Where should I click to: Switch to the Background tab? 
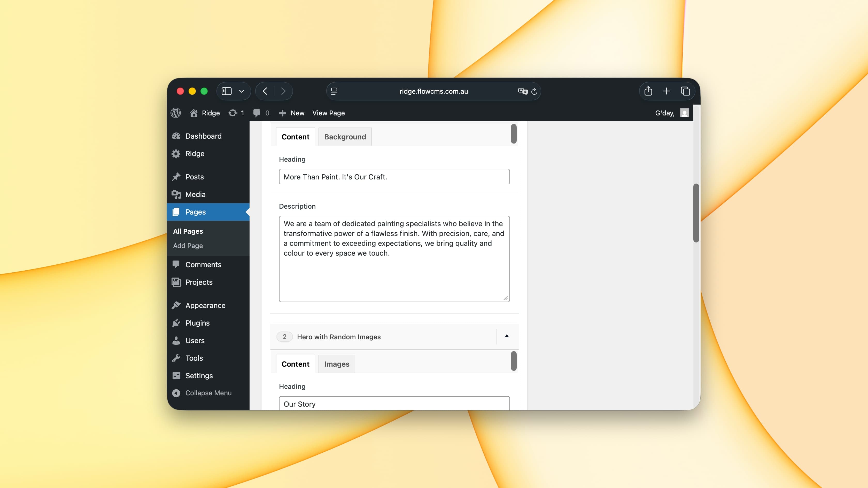click(345, 137)
